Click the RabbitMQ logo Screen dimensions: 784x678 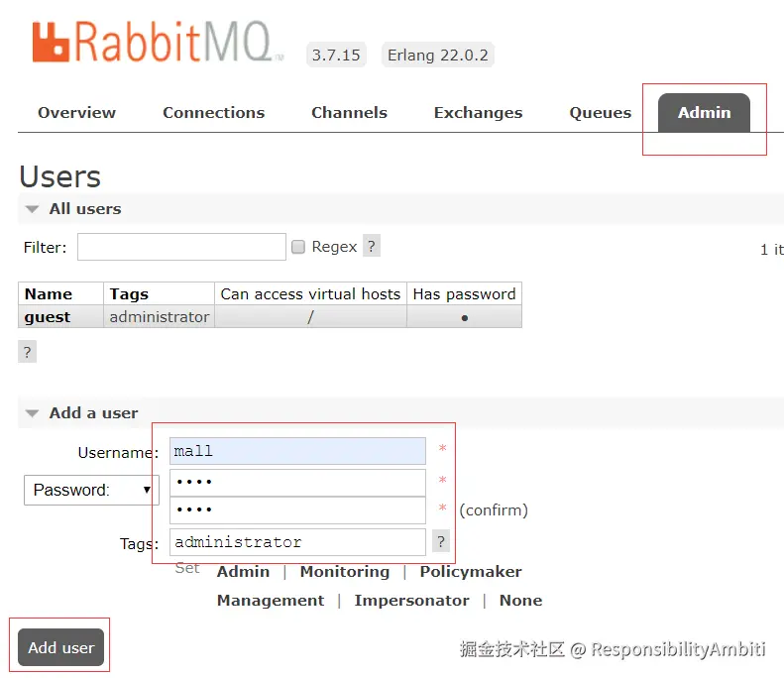click(158, 42)
